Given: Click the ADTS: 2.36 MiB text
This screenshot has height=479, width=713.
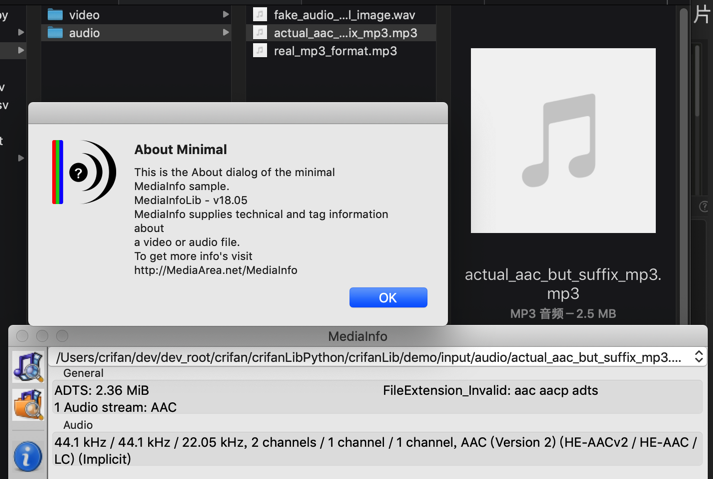Looking at the screenshot, I should 101,390.
